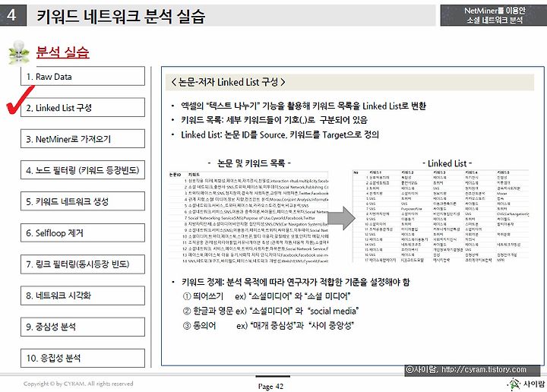
Task: Click the 사이람 logo in the footer
Action: click(x=526, y=384)
